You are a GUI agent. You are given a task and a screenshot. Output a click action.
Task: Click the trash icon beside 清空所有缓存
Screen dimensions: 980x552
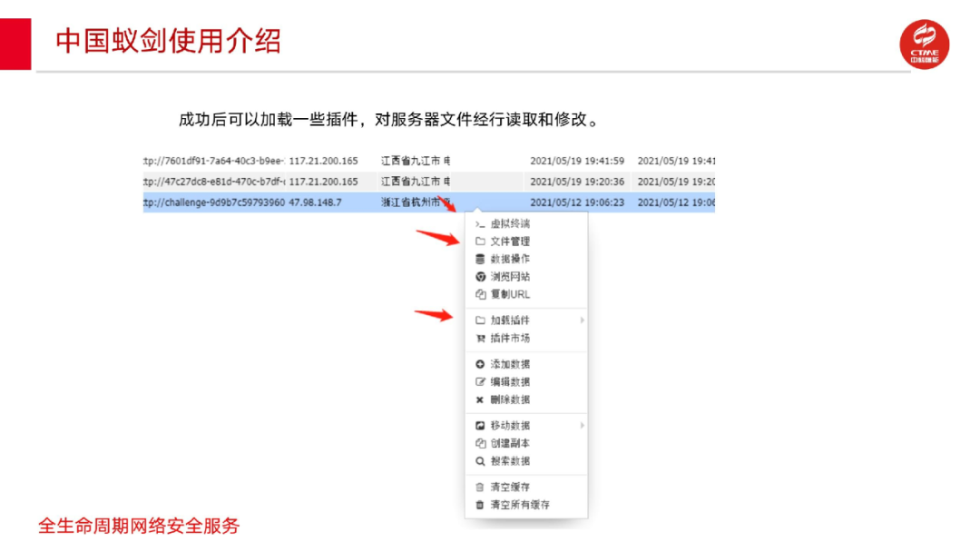(x=480, y=505)
